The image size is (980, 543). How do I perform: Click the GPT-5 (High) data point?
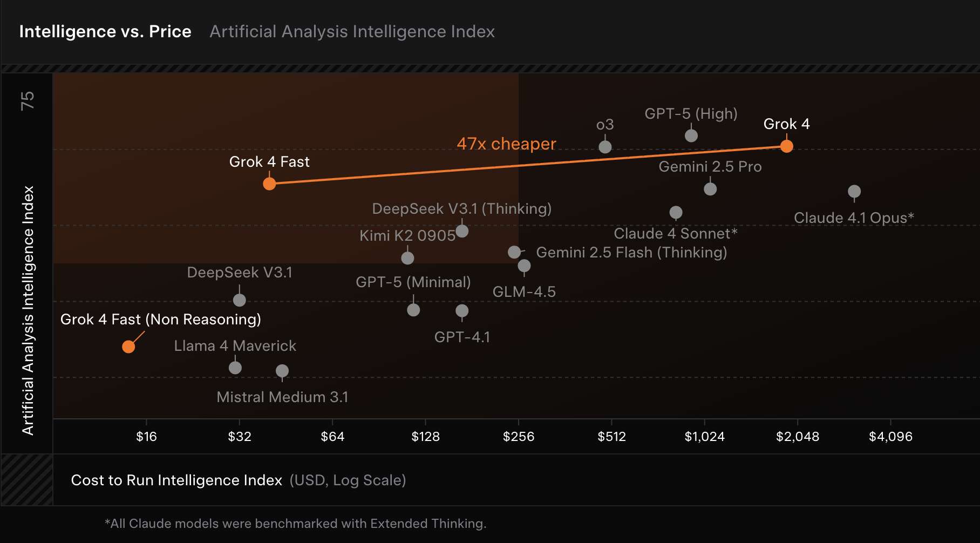click(x=691, y=135)
